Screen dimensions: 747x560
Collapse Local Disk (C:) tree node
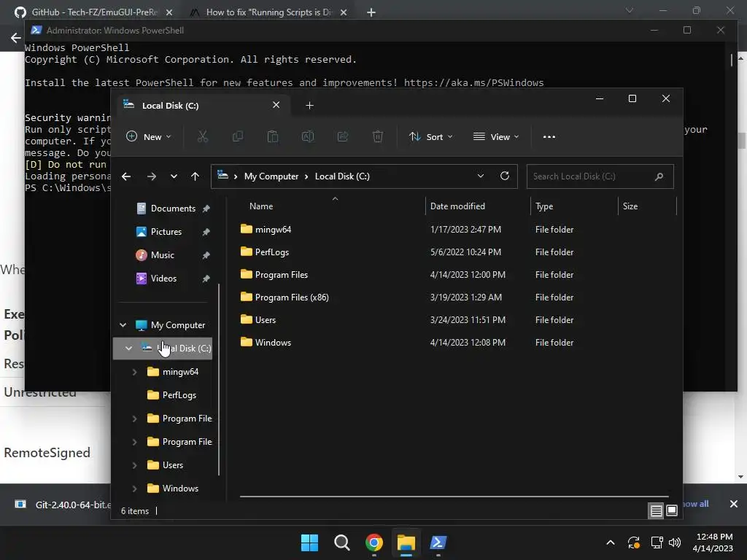pyautogui.click(x=128, y=348)
